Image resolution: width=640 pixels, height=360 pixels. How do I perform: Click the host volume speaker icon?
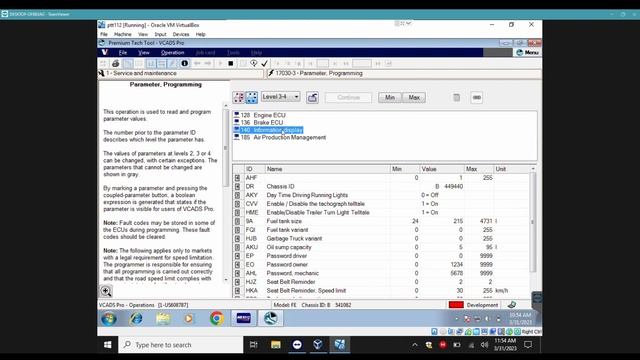click(x=484, y=345)
